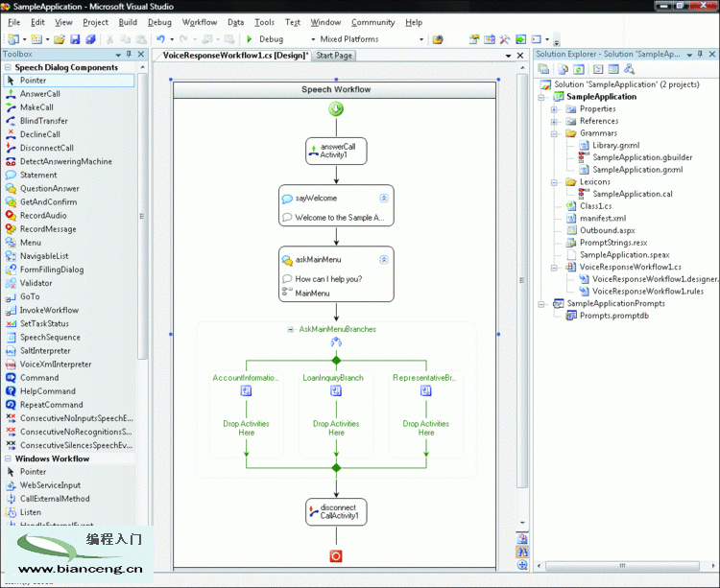The width and height of the screenshot is (720, 588).
Task: Open the Build menu
Action: (128, 22)
